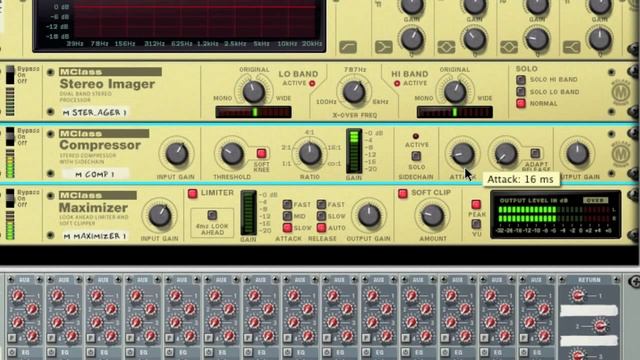Click the Maximizer bypass switch
This screenshot has height=360, width=640.
[10, 198]
